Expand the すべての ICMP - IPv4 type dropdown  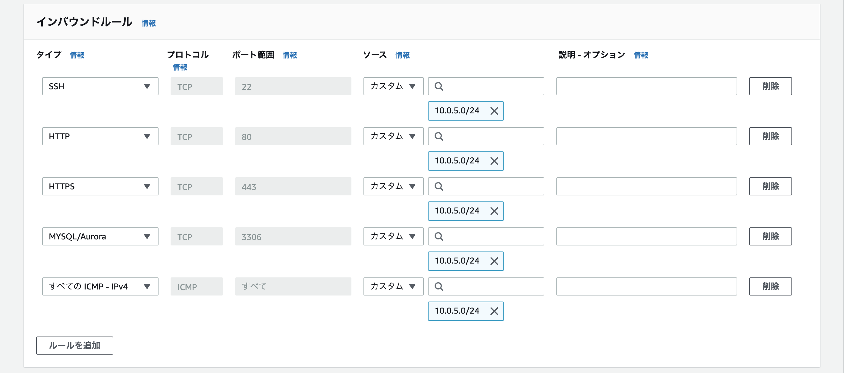click(x=100, y=287)
